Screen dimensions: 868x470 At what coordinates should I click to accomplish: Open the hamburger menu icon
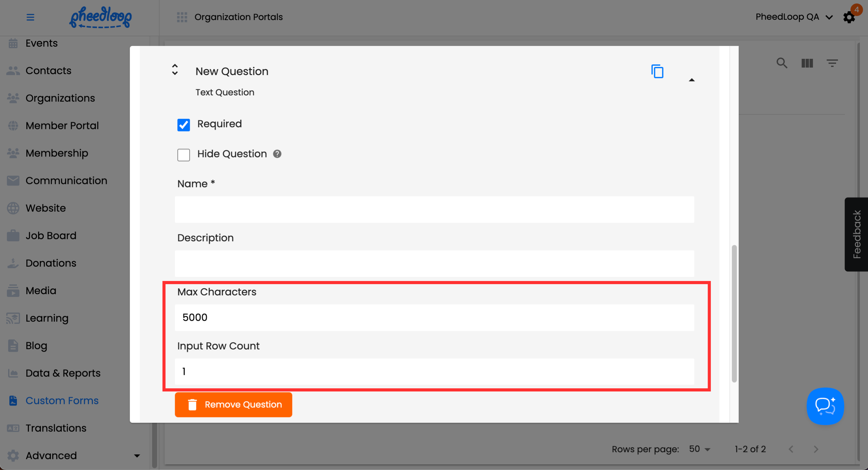coord(30,17)
